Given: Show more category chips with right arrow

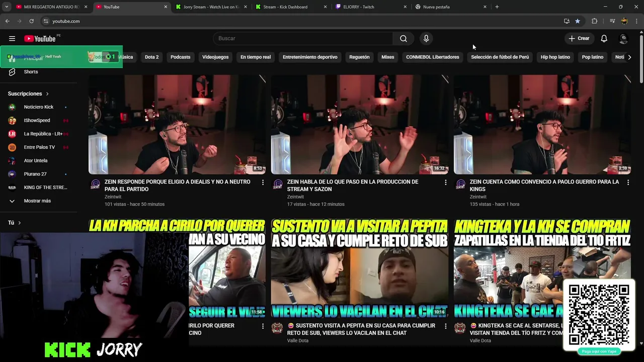Looking at the screenshot, I should coord(629,57).
